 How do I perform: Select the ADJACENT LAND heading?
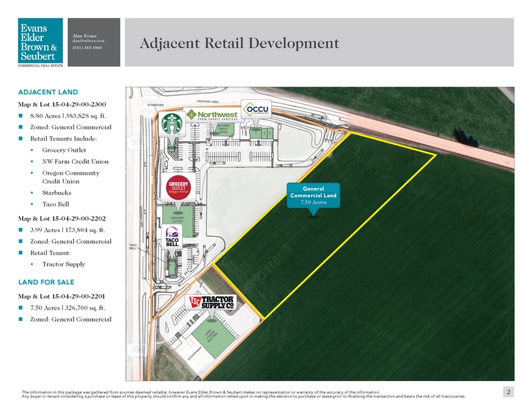pos(47,92)
